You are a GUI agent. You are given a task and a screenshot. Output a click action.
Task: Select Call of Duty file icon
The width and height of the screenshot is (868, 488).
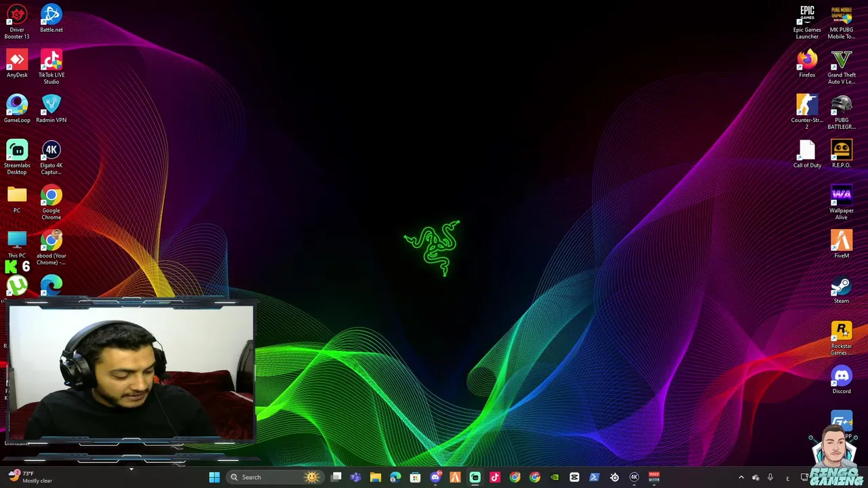point(807,155)
